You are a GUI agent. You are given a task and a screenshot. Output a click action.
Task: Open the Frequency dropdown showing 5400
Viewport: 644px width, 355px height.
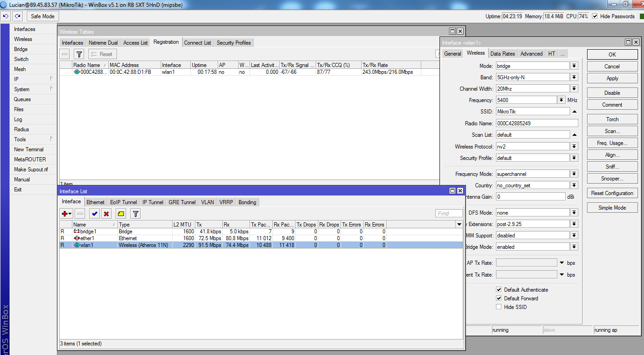click(x=562, y=100)
